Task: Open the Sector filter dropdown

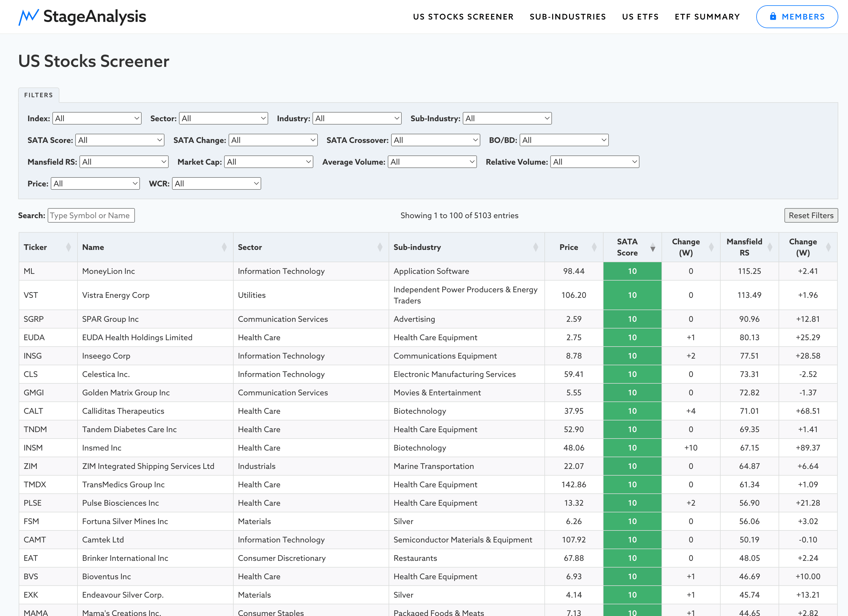Action: click(224, 118)
